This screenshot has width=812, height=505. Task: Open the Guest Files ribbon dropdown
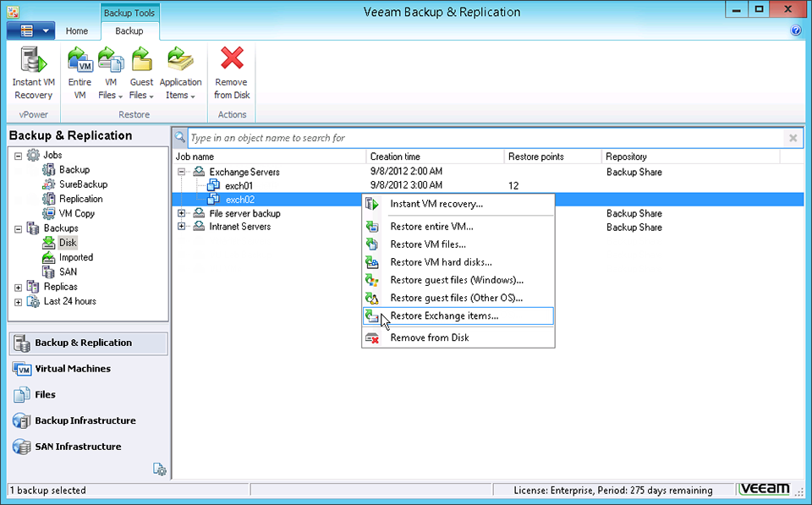(141, 74)
